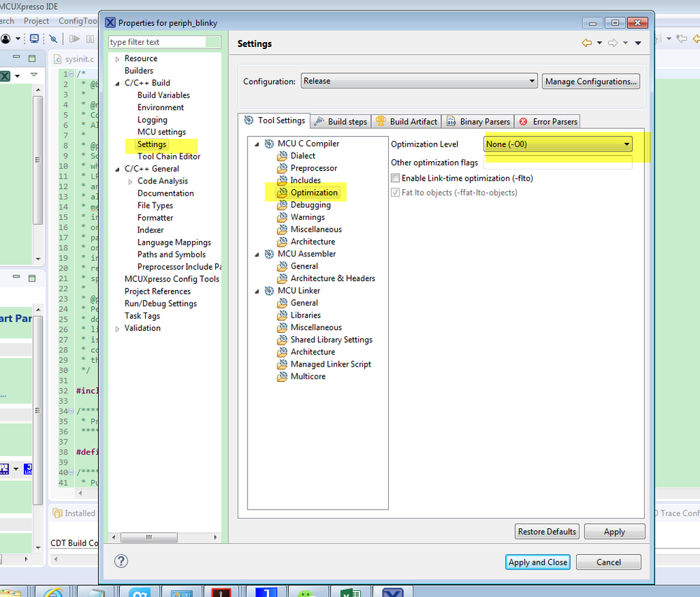Image resolution: width=700 pixels, height=597 pixels.
Task: Click Restore Defaults button
Action: tap(547, 531)
